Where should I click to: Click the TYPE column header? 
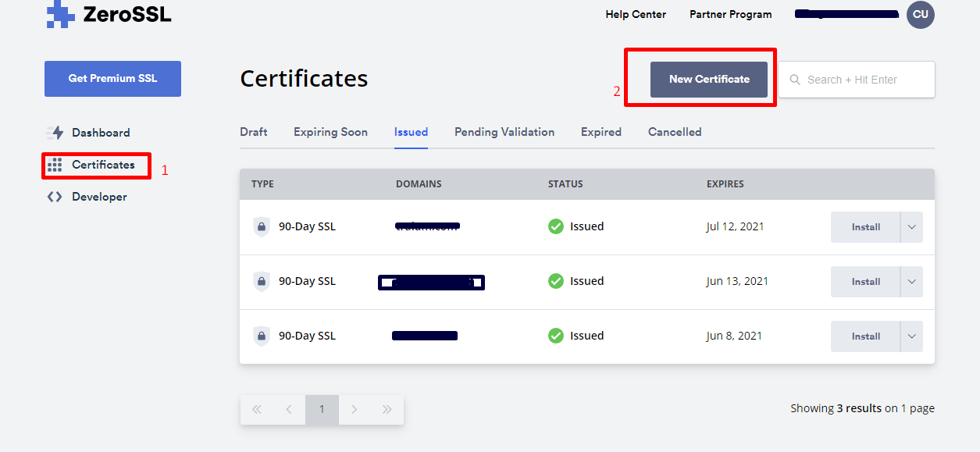(x=262, y=184)
